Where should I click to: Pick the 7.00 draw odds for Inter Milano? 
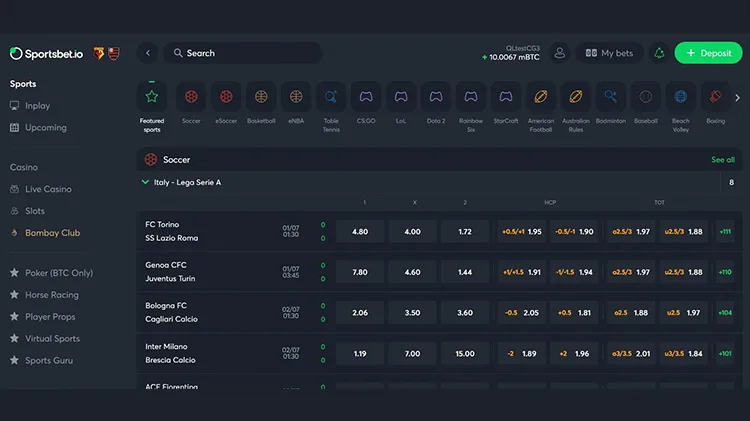[x=412, y=353]
